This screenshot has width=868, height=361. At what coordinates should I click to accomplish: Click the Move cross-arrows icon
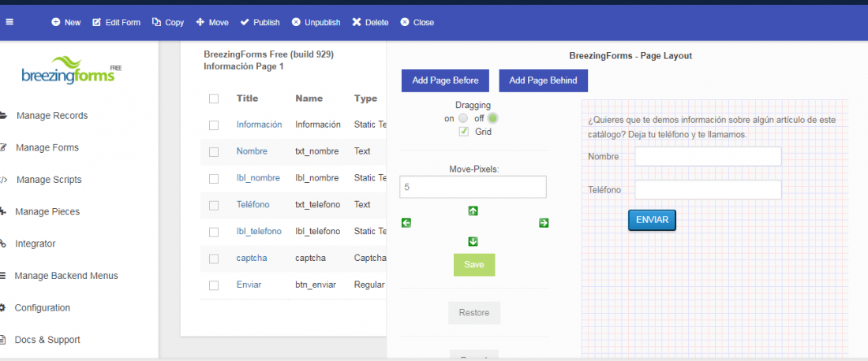pyautogui.click(x=200, y=23)
